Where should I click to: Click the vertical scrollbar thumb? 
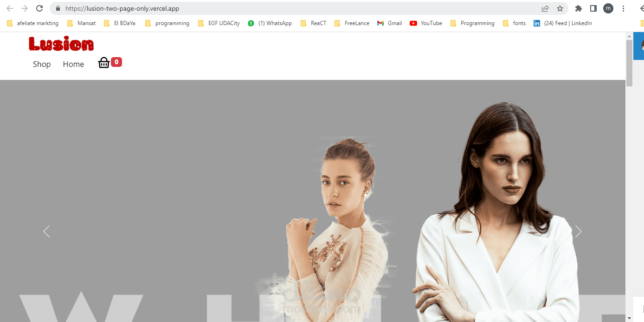pos(630,63)
